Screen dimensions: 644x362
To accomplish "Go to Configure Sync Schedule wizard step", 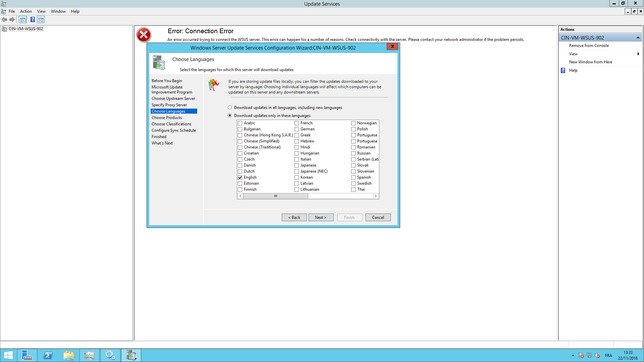I will [x=174, y=130].
